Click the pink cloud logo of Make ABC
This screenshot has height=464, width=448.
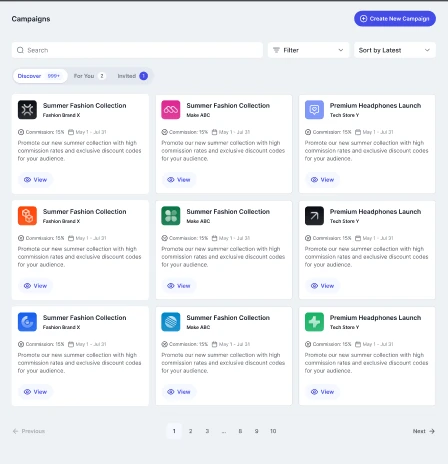point(171,110)
